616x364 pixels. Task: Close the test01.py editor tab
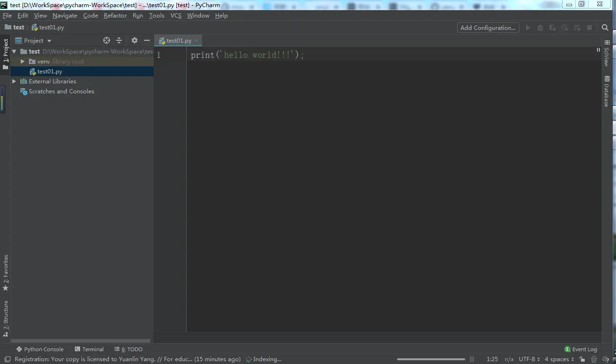197,41
